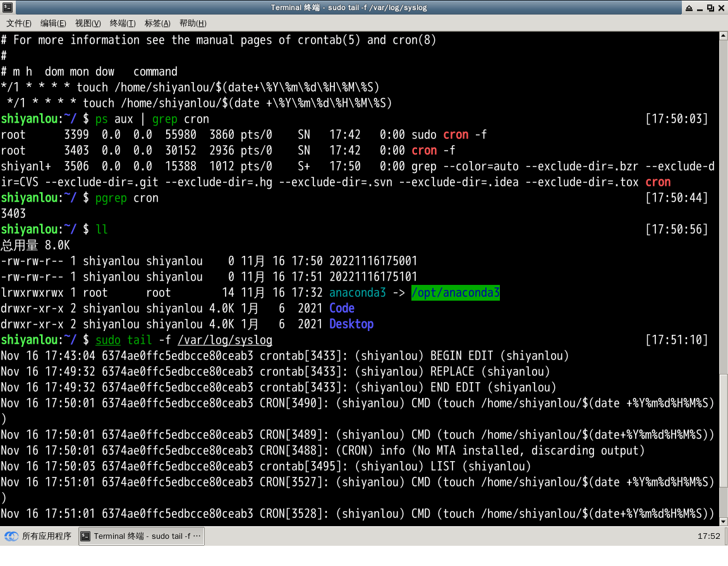Click the END EDIT log entry
Screen dimensions: 728x566
coord(279,387)
